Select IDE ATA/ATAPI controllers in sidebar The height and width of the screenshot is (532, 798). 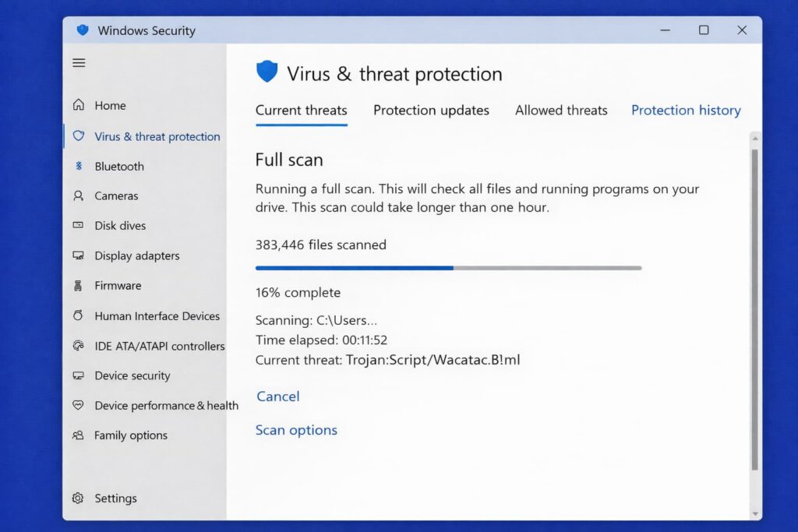pos(159,346)
